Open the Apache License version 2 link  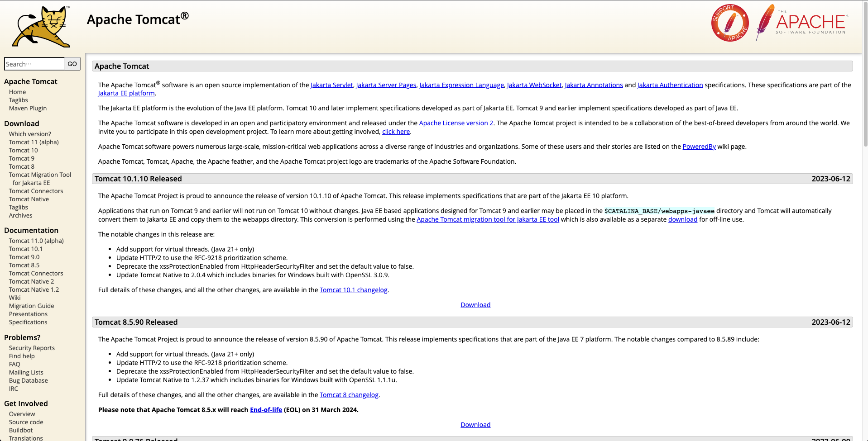point(456,123)
